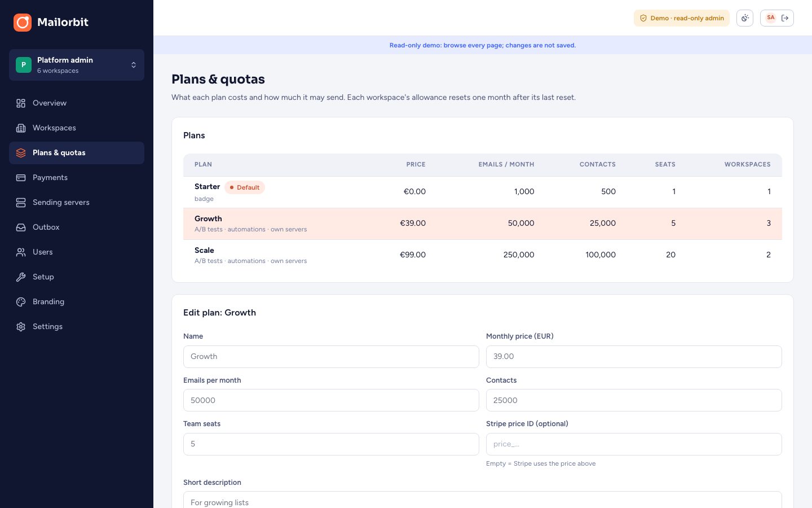Screen dimensions: 812x508
Task: Click the shield icon in Demo badge
Action: click(643, 18)
